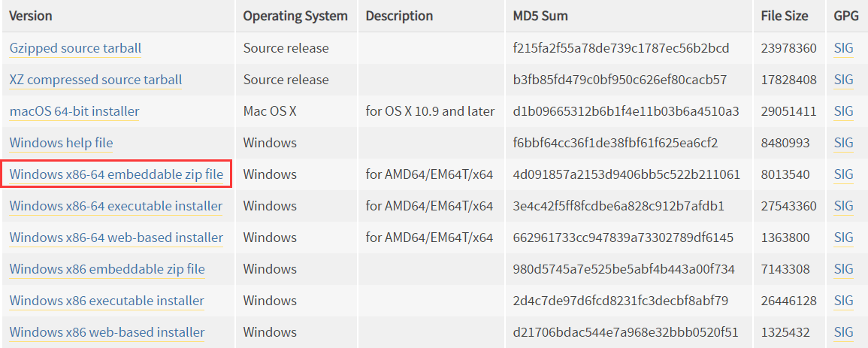Click the macOS 64-bit installer link
Screen dimensions: 868x348
[74, 111]
